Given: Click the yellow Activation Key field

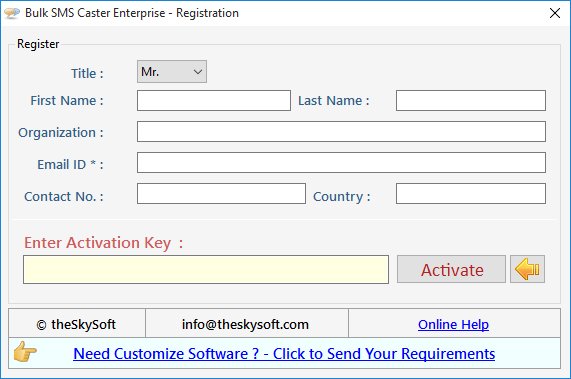Looking at the screenshot, I should pyautogui.click(x=206, y=269).
